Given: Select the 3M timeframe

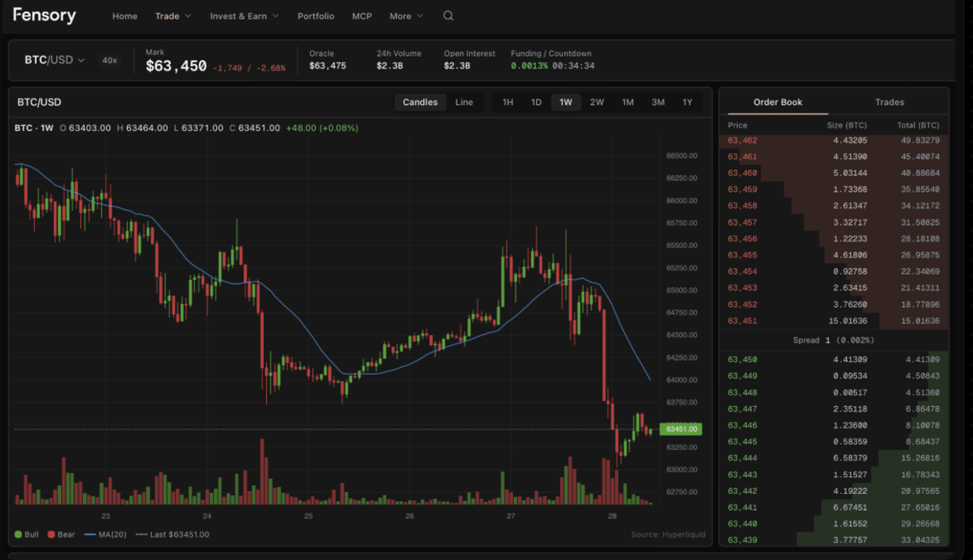Looking at the screenshot, I should click(x=658, y=102).
